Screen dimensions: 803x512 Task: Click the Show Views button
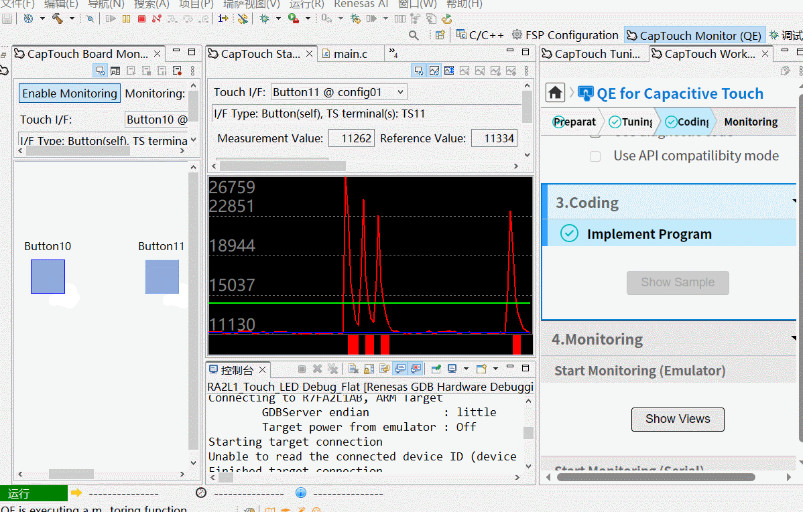pyautogui.click(x=678, y=419)
